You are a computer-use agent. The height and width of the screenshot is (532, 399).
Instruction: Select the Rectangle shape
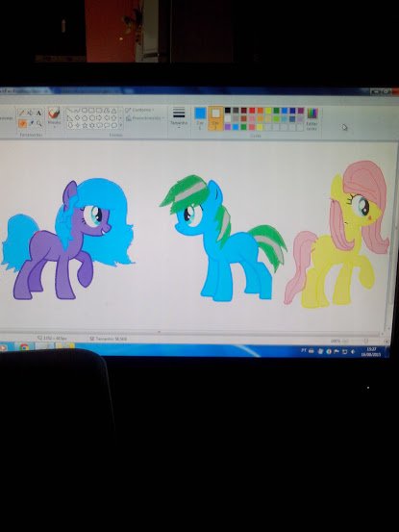tap(91, 111)
